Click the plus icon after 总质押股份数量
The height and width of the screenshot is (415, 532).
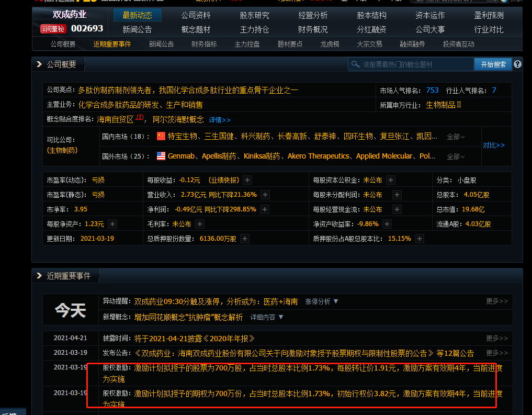tap(245, 239)
